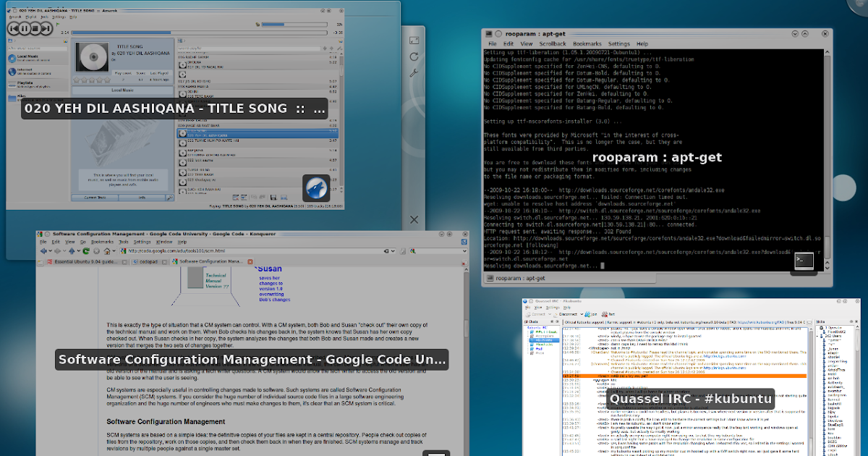The height and width of the screenshot is (456, 868).
Task: Open the home page icon in Konqueror toolbar
Action: tap(107, 251)
